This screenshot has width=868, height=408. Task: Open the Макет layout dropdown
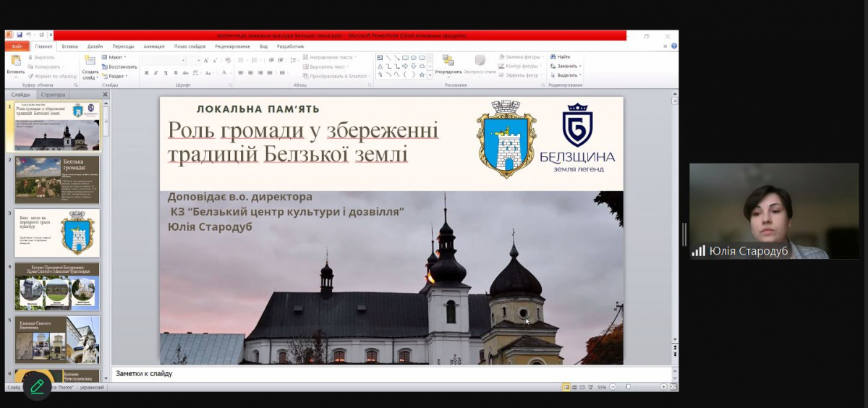[x=114, y=57]
